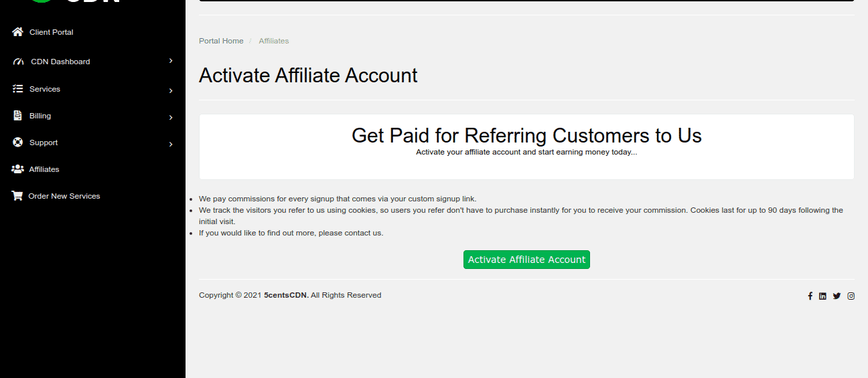Expand the Support submenu arrow
This screenshot has width=868, height=378.
pos(171,144)
